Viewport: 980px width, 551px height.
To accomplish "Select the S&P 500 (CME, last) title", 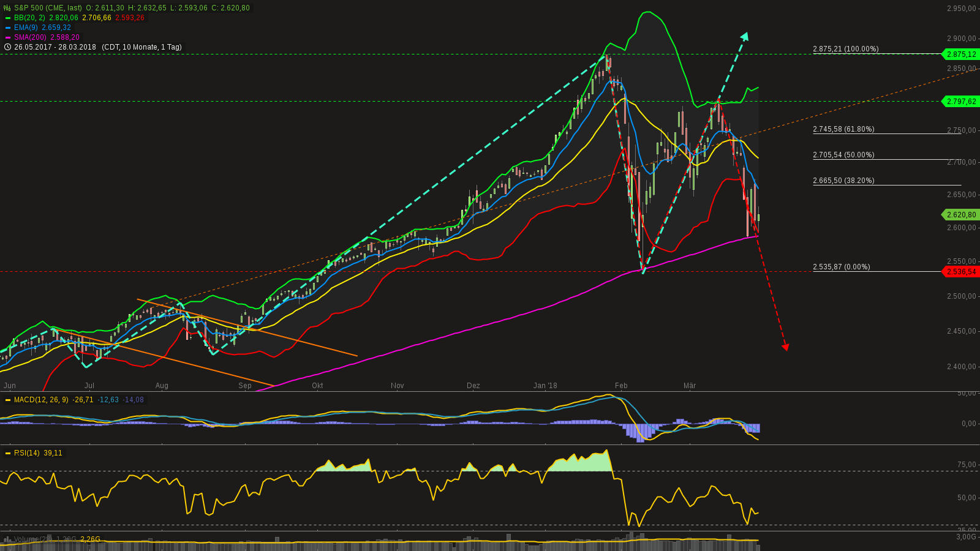I will [48, 8].
